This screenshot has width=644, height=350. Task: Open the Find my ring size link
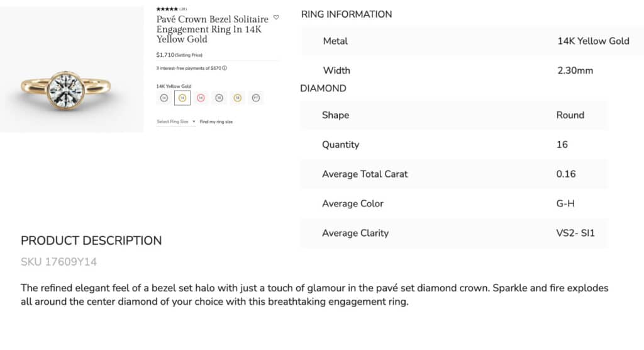click(x=216, y=121)
